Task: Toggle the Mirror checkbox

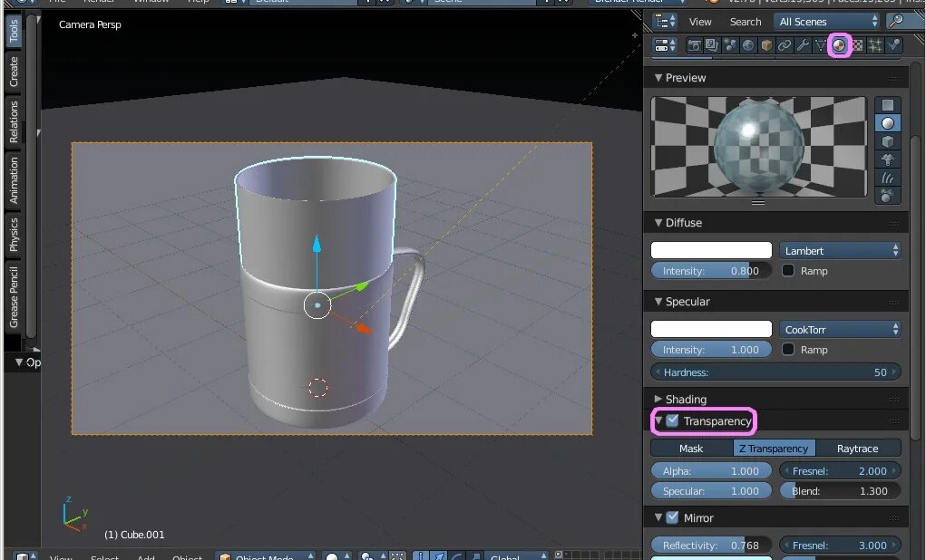Action: point(672,517)
